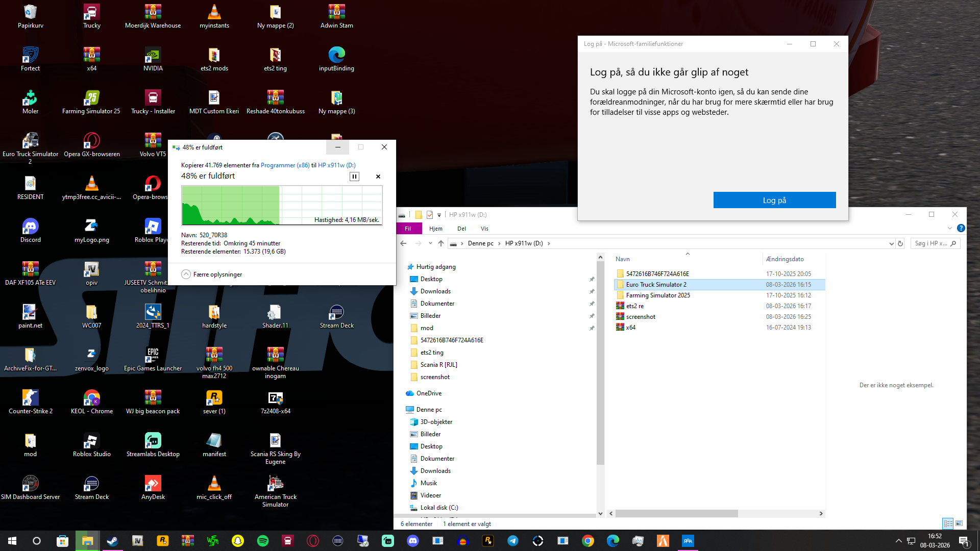Open the Farming Simulator 2025 folder
This screenshot has height=551, width=980.
pos(657,295)
